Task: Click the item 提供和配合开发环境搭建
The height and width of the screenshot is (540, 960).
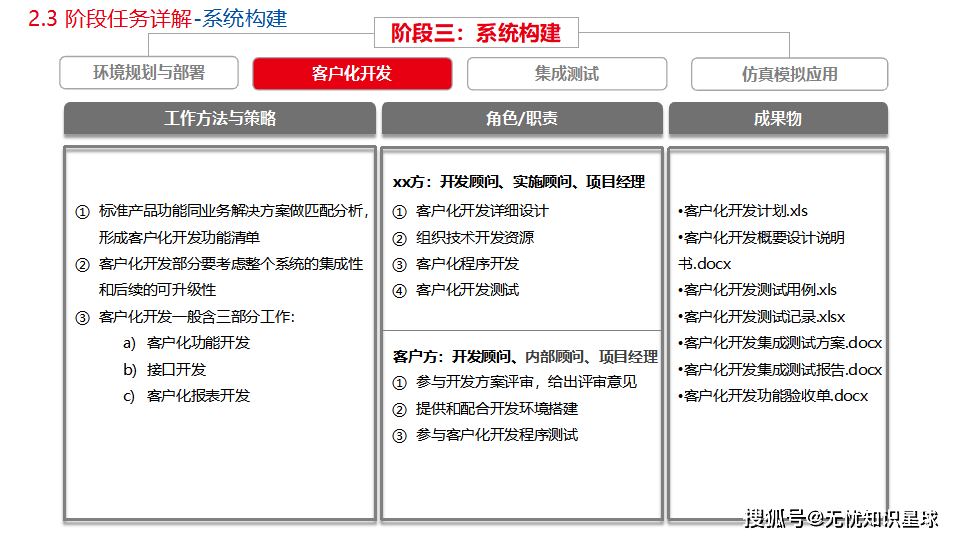Action: (497, 408)
